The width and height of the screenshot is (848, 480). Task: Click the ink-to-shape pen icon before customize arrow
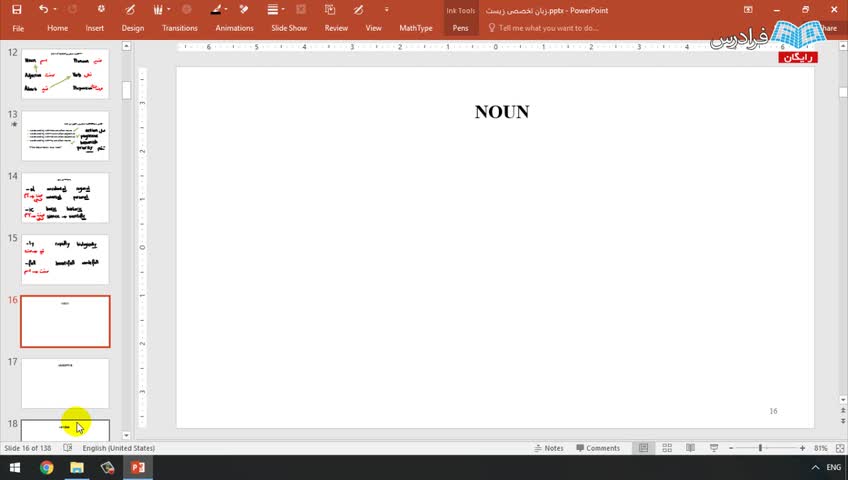click(358, 9)
